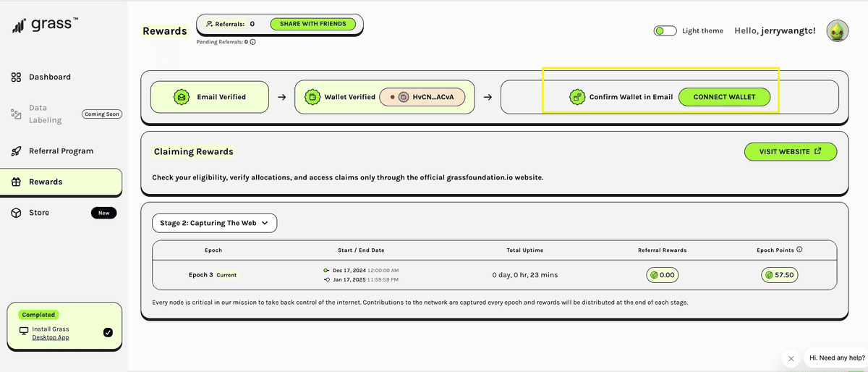Click the Grass Desktop App link

point(51,337)
